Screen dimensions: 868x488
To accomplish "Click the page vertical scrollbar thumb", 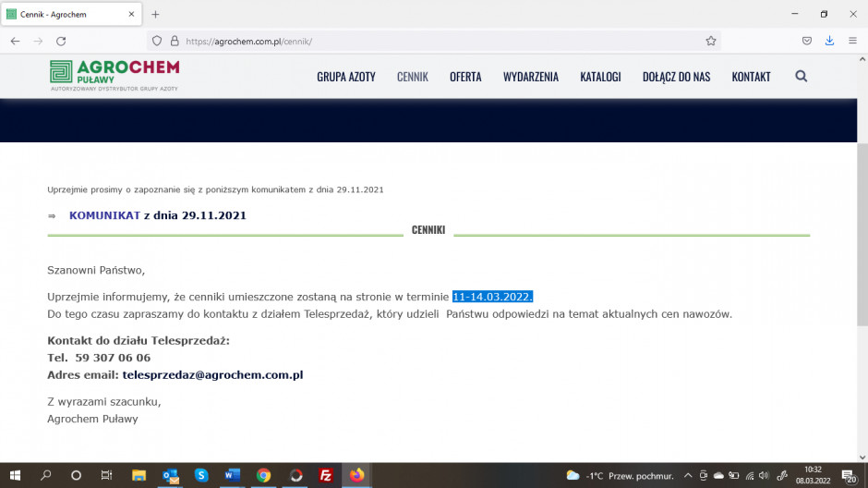I will pyautogui.click(x=862, y=235).
